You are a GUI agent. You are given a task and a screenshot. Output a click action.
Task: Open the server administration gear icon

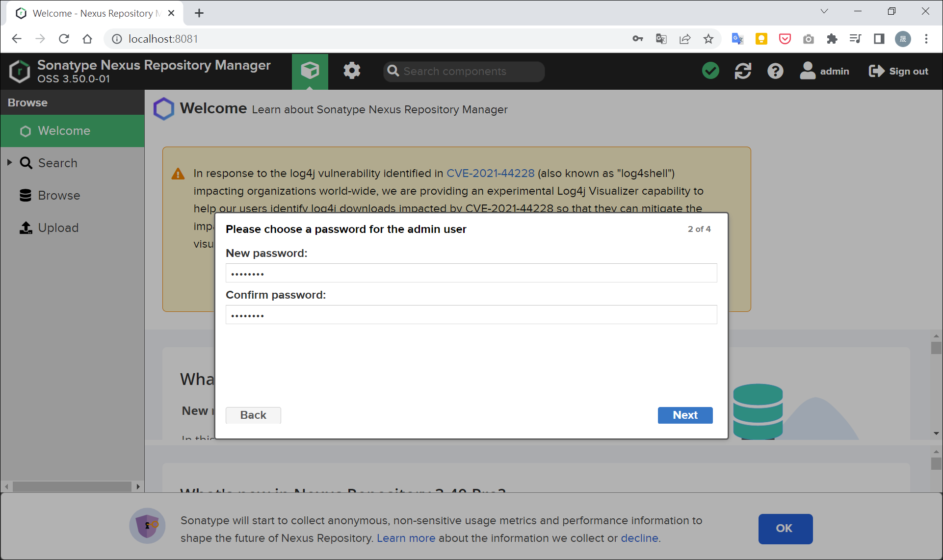click(351, 71)
